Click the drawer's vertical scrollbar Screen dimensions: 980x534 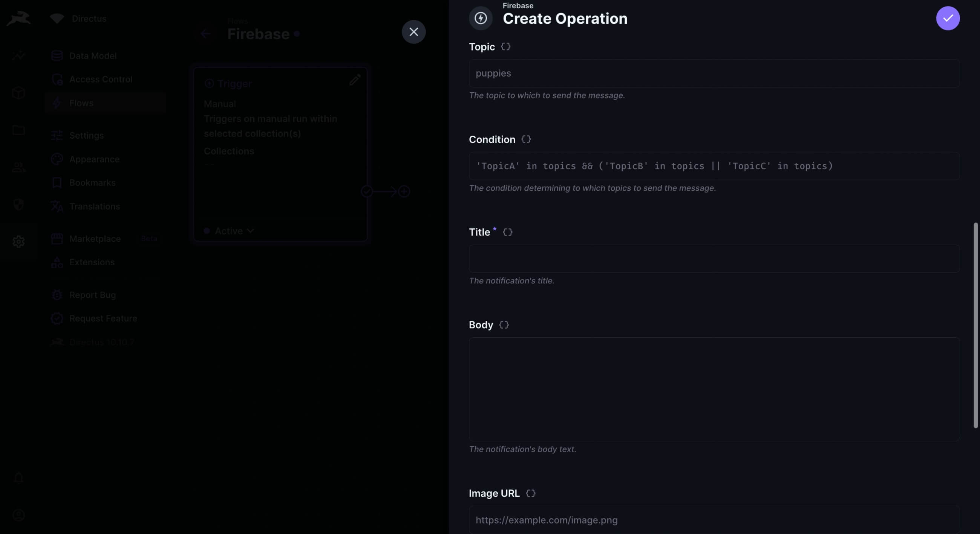pos(975,325)
